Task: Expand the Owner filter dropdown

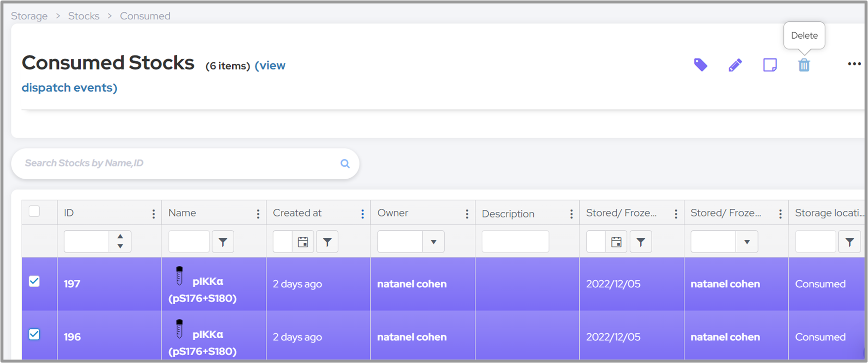Action: (x=433, y=242)
